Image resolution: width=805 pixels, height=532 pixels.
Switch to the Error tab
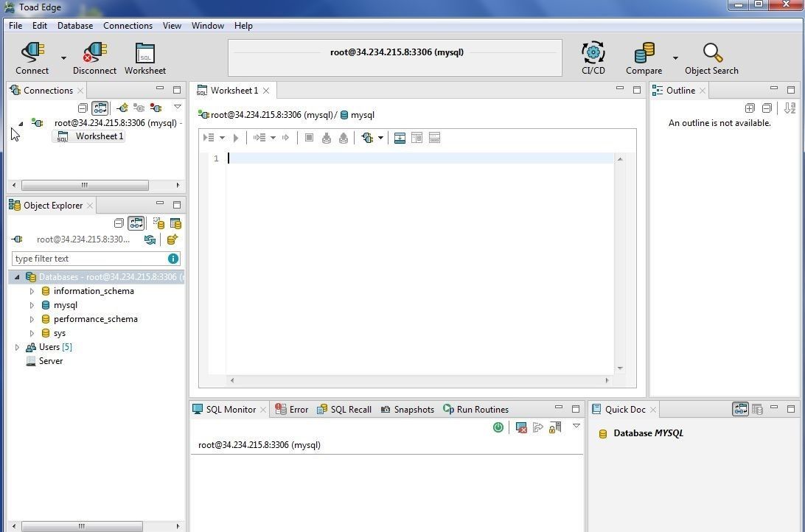coord(292,410)
